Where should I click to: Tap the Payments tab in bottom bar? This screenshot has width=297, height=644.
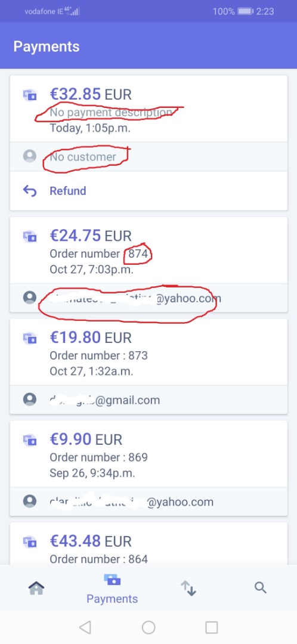[x=112, y=589]
